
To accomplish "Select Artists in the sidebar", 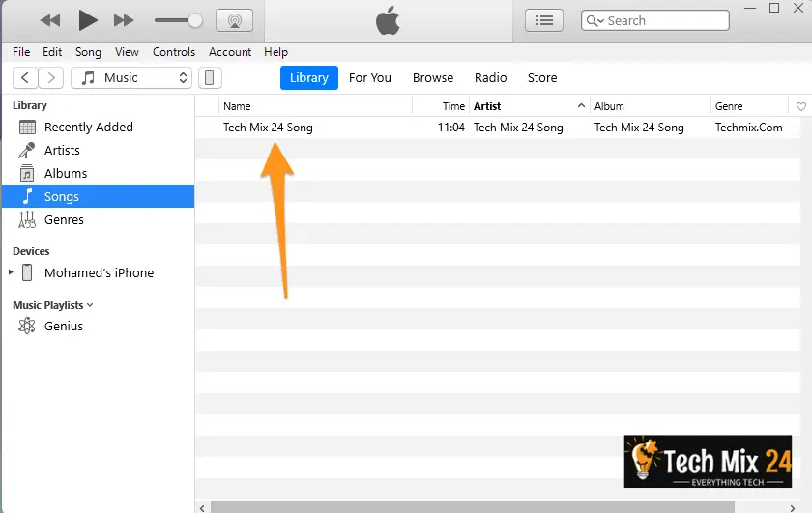I will [x=99, y=150].
